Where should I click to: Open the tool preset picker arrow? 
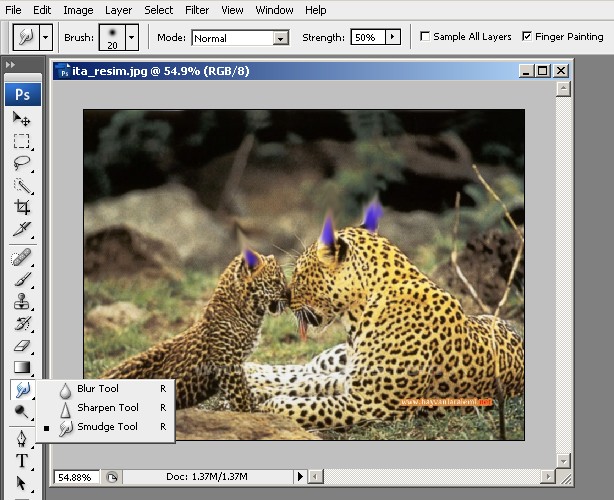(x=46, y=37)
